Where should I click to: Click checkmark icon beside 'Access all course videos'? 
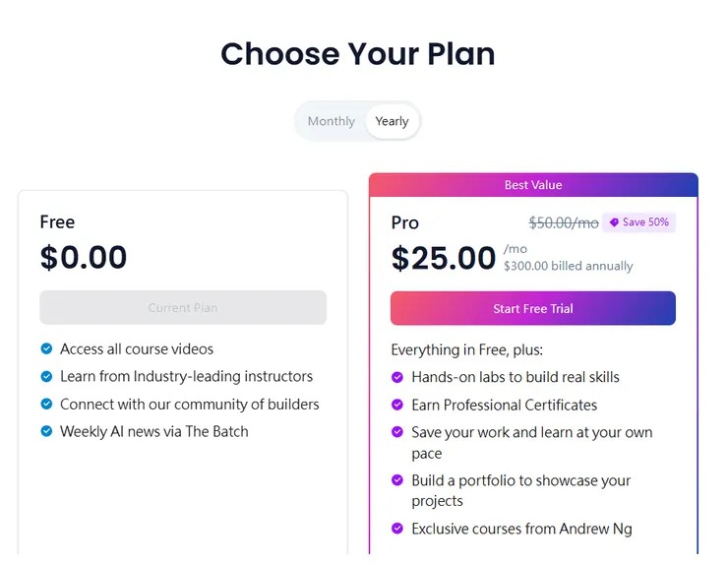(46, 348)
